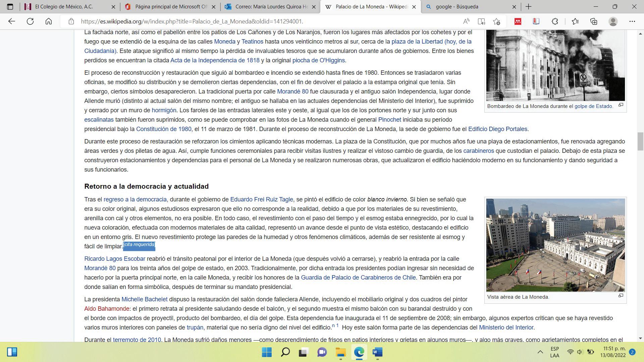The height and width of the screenshot is (362, 644).
Task: Click the browser Home button
Action: tap(49, 21)
